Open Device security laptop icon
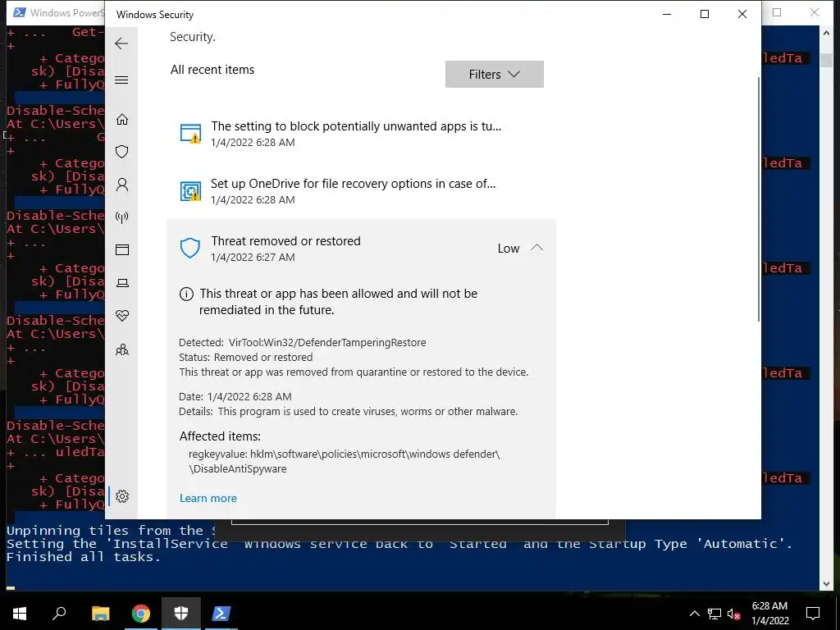Viewport: 840px width, 630px height. (x=122, y=283)
